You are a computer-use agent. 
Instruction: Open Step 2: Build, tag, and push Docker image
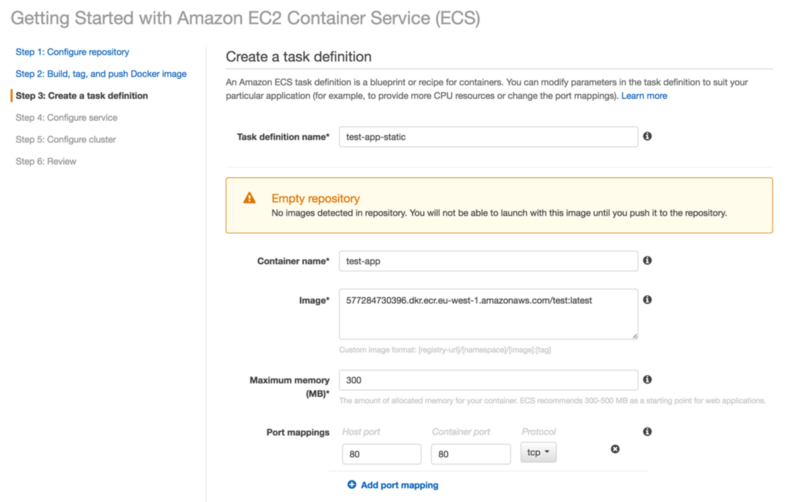point(101,74)
